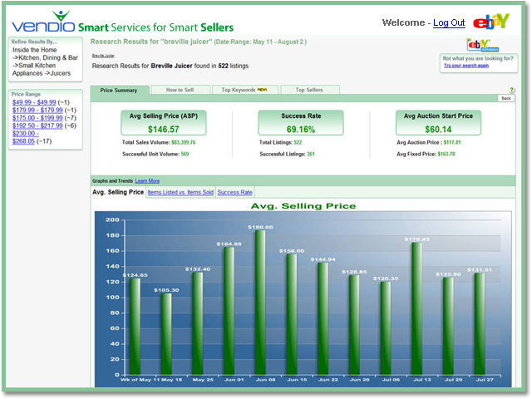Click the Jun 01 bar labeled $164.88
Viewport: 532px width, 399px height.
coord(229,311)
